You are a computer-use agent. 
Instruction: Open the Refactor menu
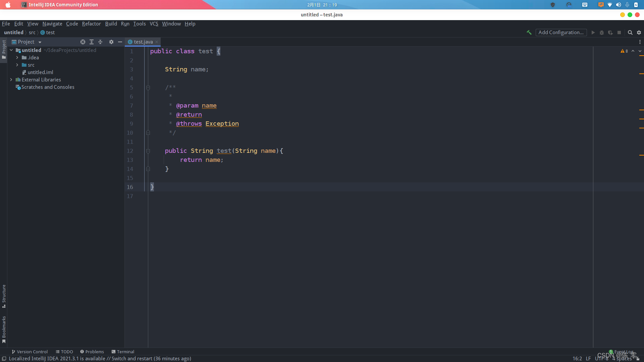pyautogui.click(x=91, y=24)
